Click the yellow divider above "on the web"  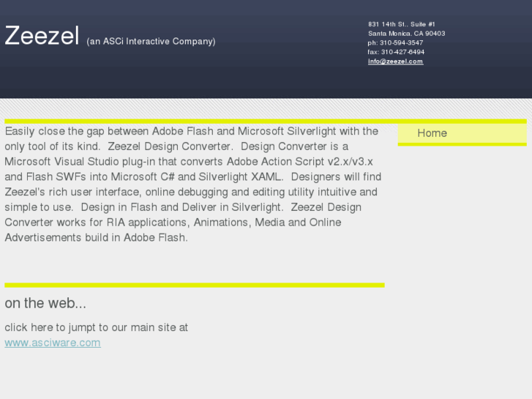[x=194, y=285]
